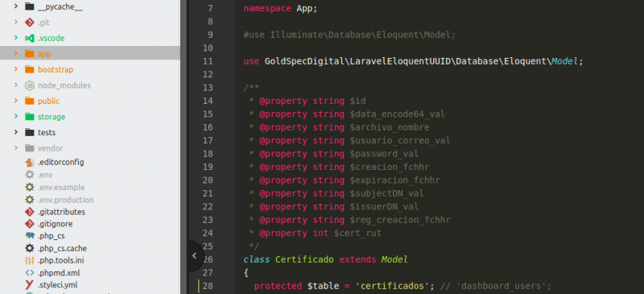Expand the .git folder chevron
Image resolution: width=644 pixels, height=294 pixels.
[x=15, y=23]
